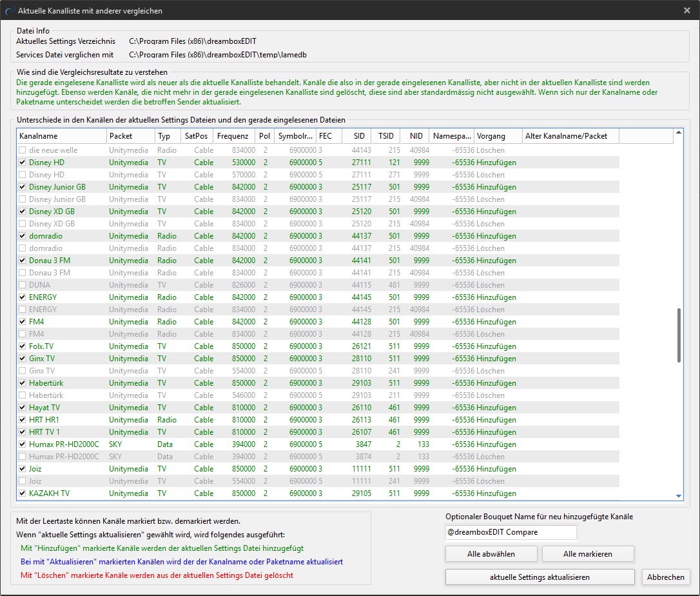700x596 pixels.
Task: Uncheck Disney Junior GB Hinzufügen row
Action: (x=23, y=187)
